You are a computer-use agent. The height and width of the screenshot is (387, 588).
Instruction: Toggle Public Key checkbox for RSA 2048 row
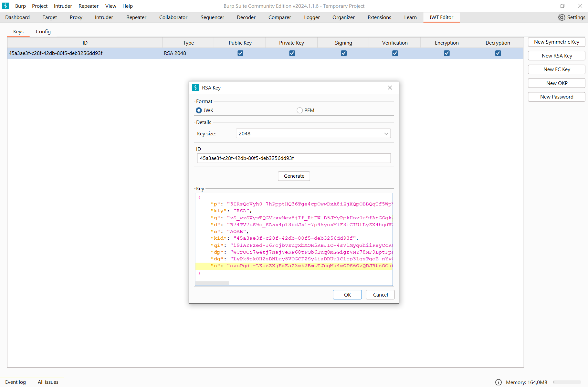[240, 53]
